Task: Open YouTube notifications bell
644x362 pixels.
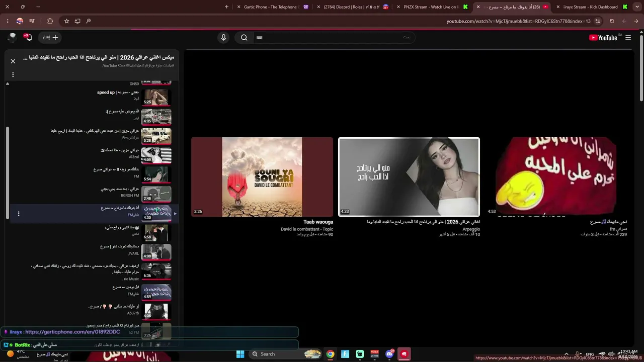Action: click(x=28, y=37)
